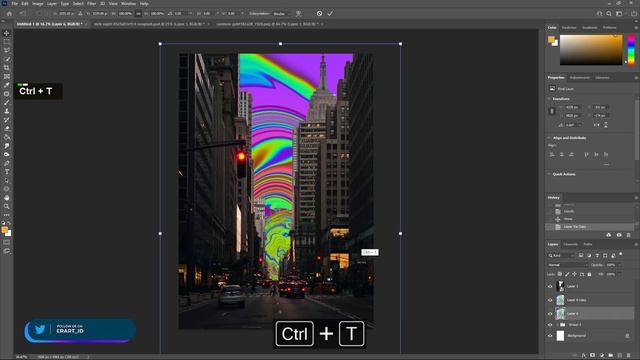Image resolution: width=640 pixels, height=360 pixels.
Task: Open the layer Kind filter dropdown
Action: [561, 256]
